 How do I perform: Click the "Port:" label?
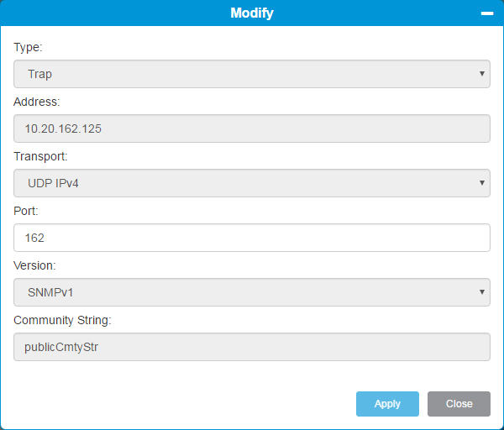pos(26,211)
